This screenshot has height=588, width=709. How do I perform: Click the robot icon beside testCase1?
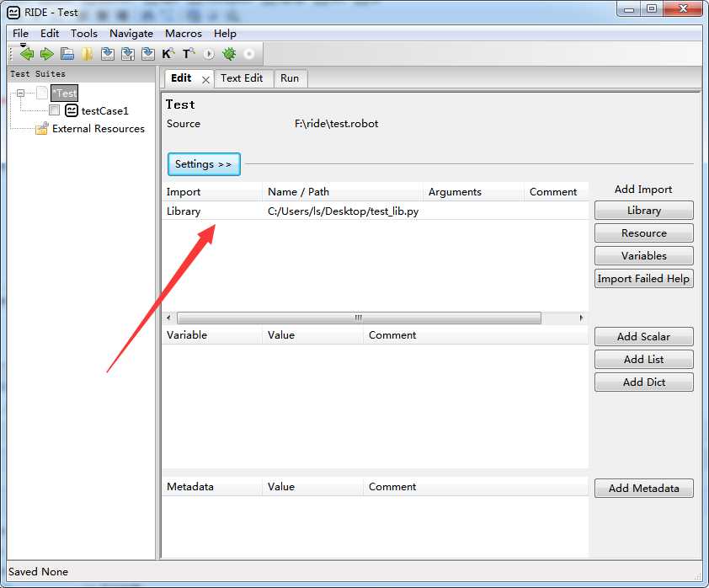[x=72, y=110]
